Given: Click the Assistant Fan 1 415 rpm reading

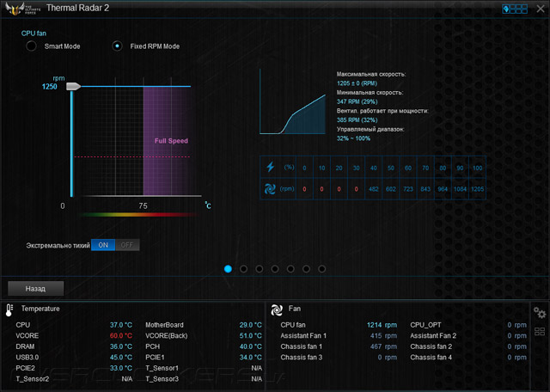Looking at the screenshot, I should tap(384, 336).
